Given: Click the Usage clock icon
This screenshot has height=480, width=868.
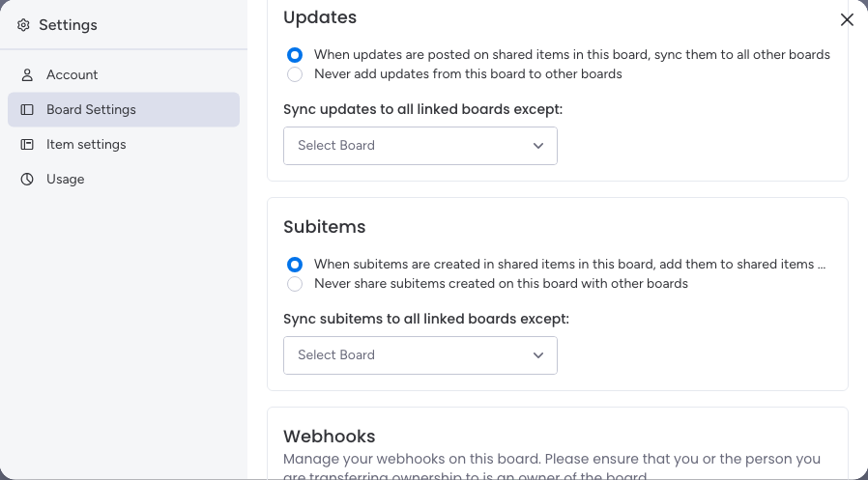Looking at the screenshot, I should tap(27, 180).
